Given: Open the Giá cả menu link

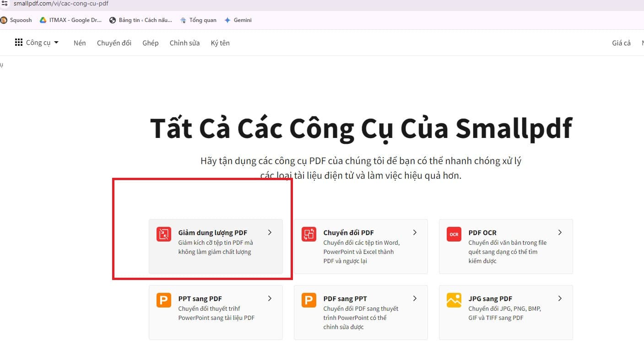Looking at the screenshot, I should point(621,43).
